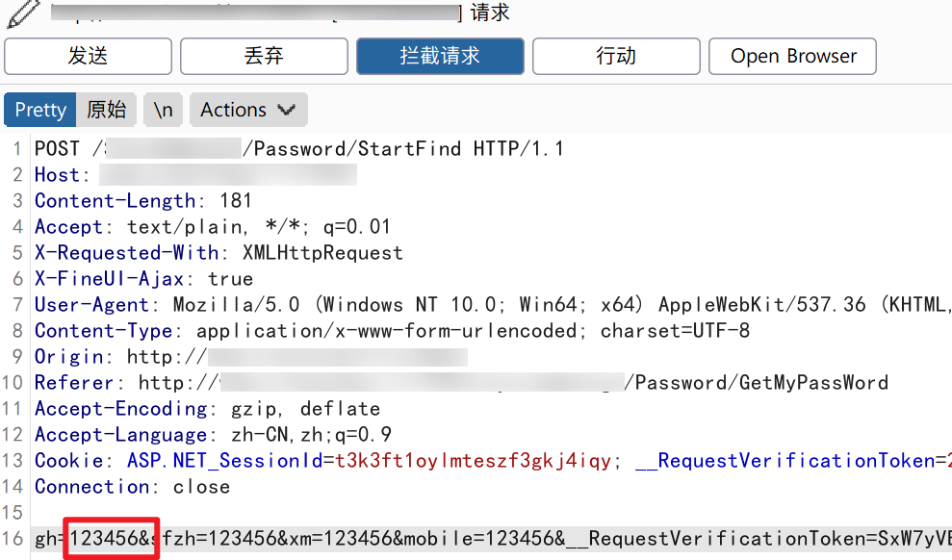Click the Open Browser button
This screenshot has height=560, width=952.
pos(792,57)
